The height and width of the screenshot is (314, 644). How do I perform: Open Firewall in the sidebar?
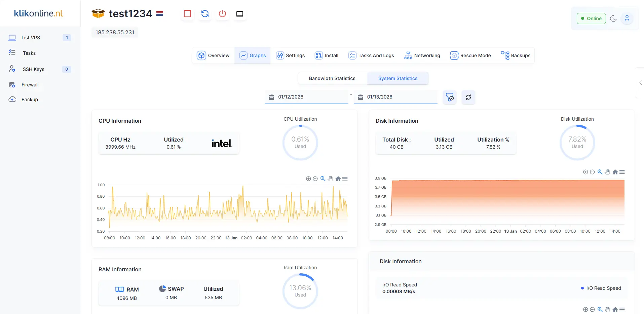(x=30, y=85)
